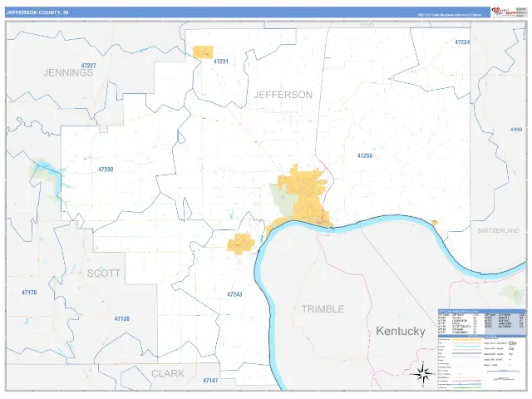Click the orange Hanover town area

point(240,244)
